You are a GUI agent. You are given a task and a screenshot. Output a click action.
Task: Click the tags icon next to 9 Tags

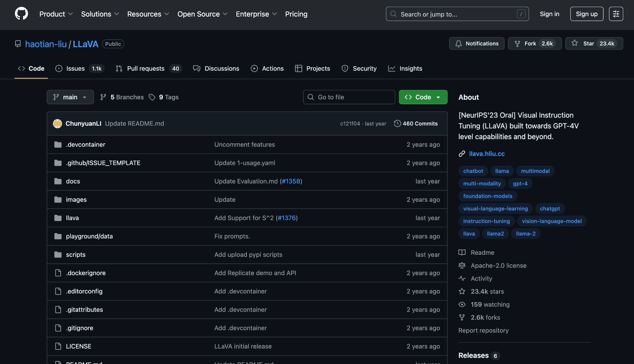coord(152,97)
